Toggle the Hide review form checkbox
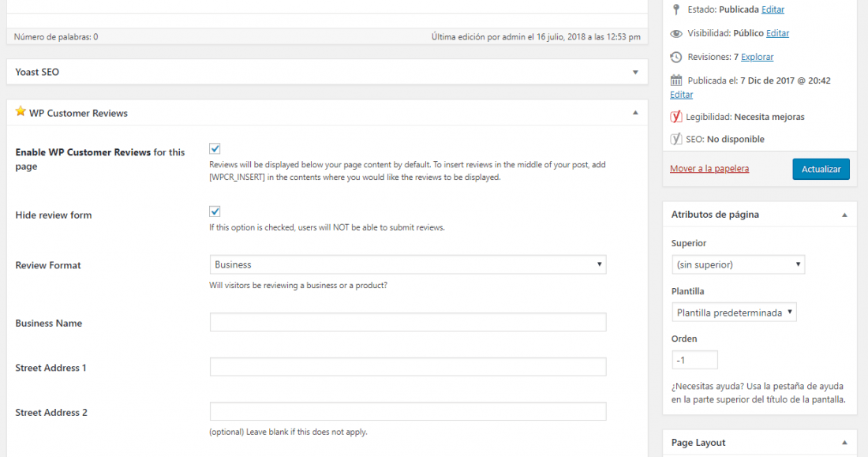868x457 pixels. 215,211
